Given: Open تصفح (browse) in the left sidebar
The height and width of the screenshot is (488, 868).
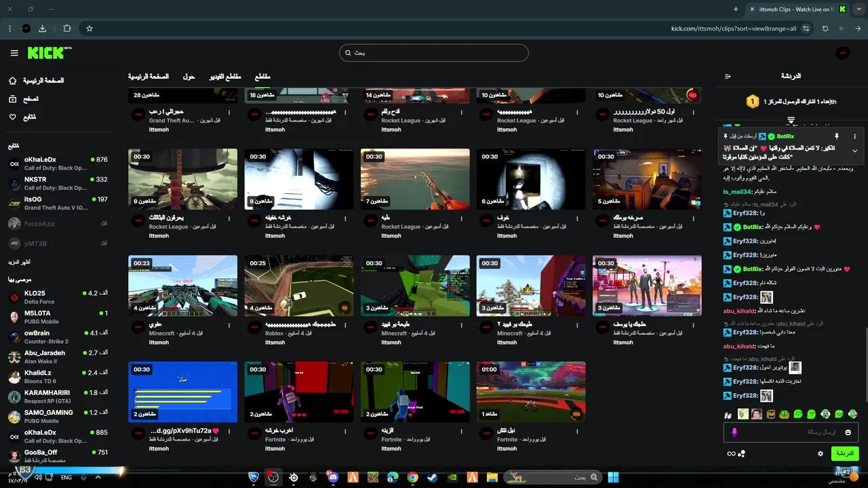Looking at the screenshot, I should 23,99.
